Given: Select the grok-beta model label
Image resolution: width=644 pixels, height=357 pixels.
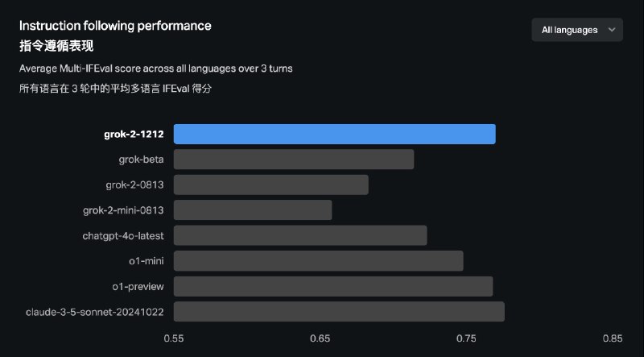Looking at the screenshot, I should [140, 160].
